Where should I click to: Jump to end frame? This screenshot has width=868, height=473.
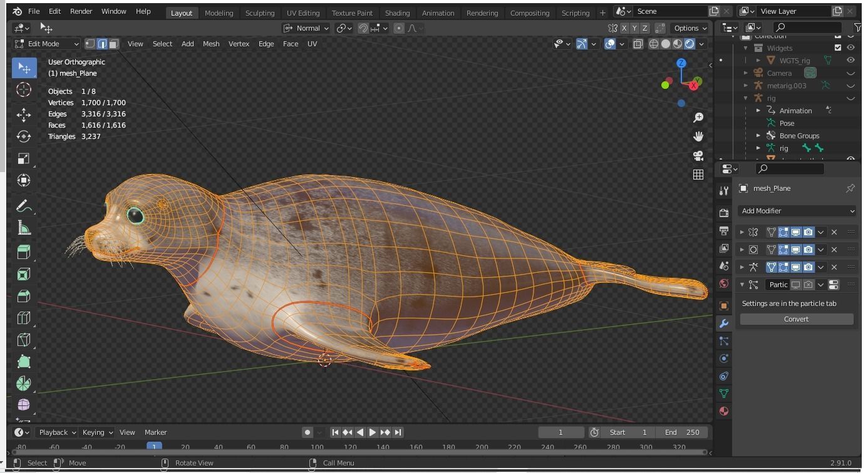tap(397, 432)
